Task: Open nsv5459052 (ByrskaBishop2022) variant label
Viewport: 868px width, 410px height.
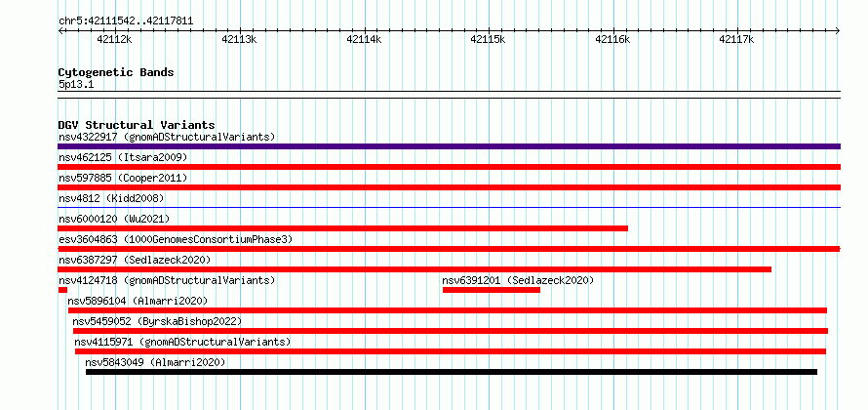Action: 157,321
